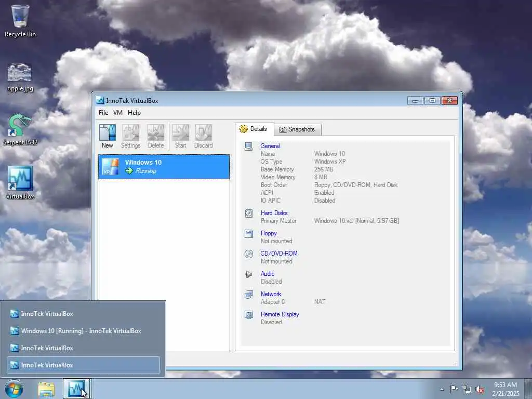Open the Windows Start orb

14,389
